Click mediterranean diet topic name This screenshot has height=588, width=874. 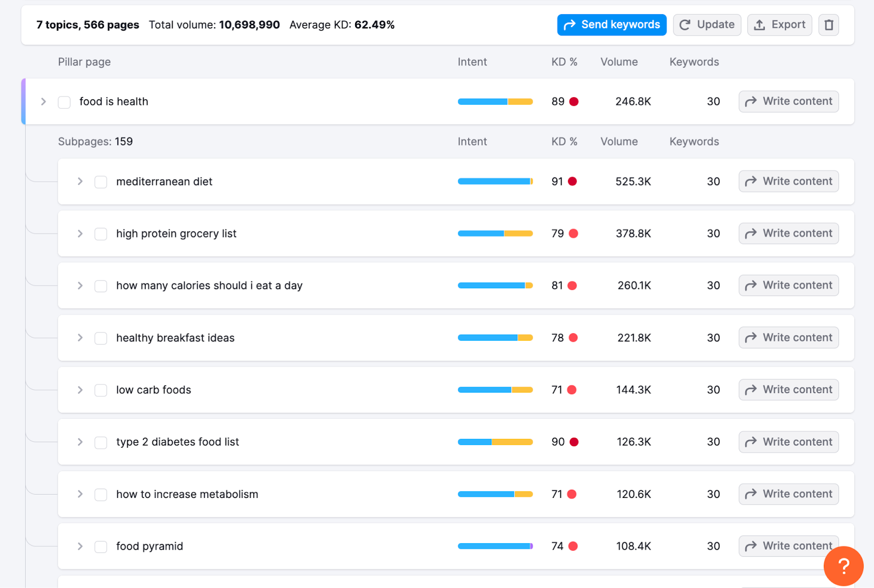click(164, 182)
